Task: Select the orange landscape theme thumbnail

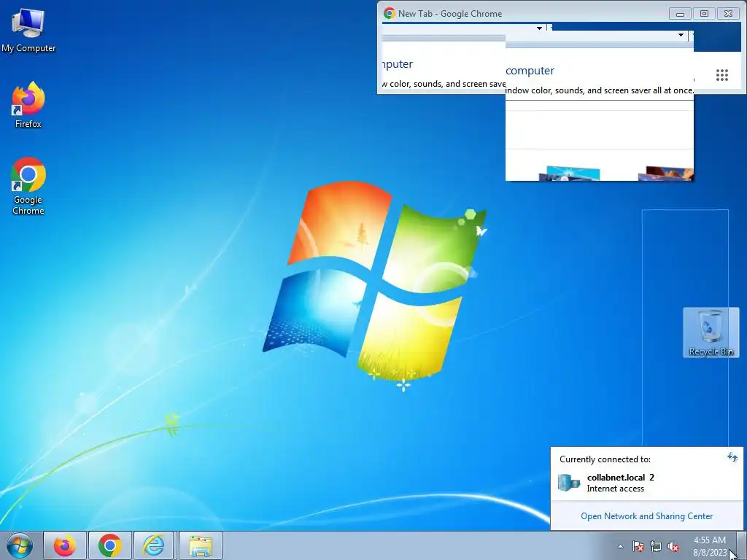Action: [x=666, y=174]
